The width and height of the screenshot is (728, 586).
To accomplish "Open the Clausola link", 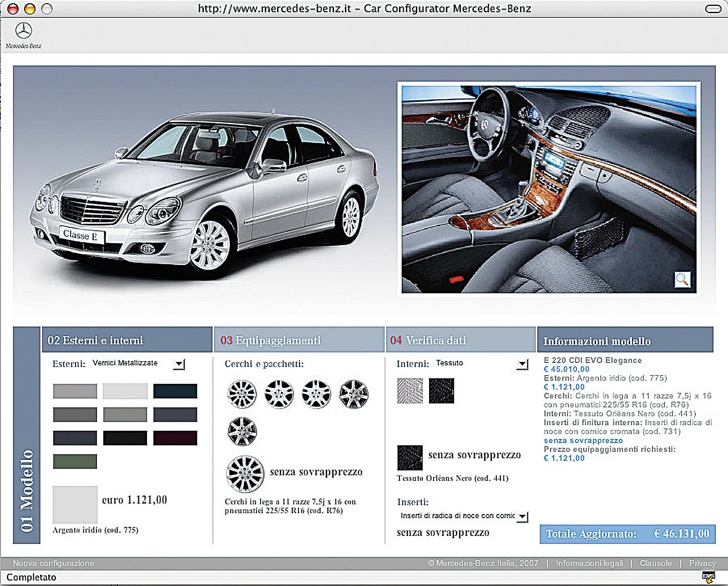I will (656, 563).
